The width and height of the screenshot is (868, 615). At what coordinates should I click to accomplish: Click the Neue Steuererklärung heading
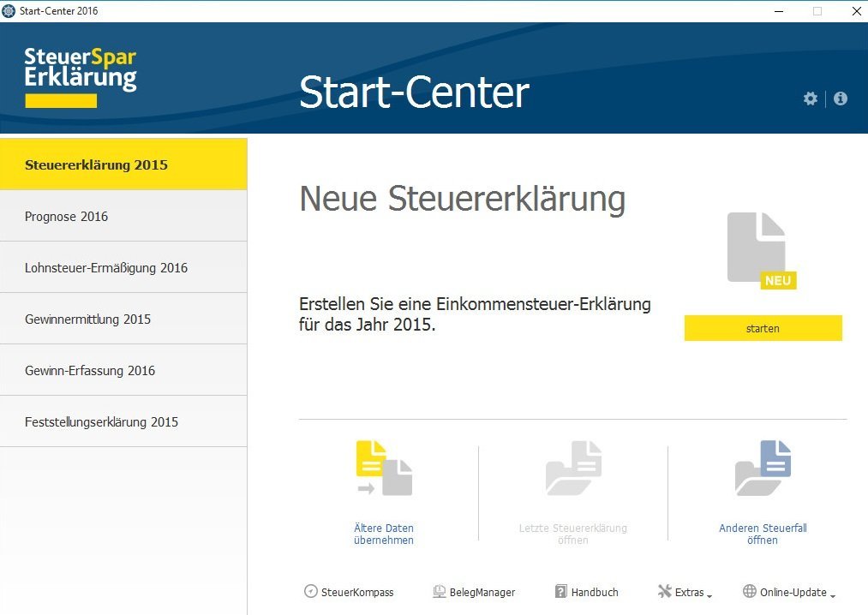(462, 199)
